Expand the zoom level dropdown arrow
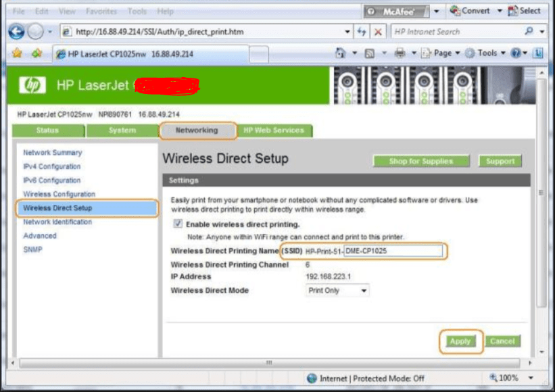The height and width of the screenshot is (392, 555). (531, 378)
